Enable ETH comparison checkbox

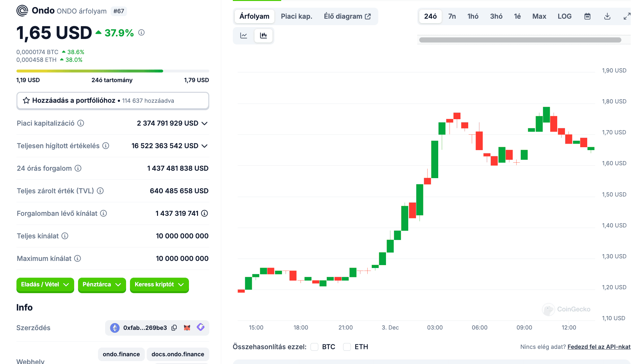[x=347, y=347]
